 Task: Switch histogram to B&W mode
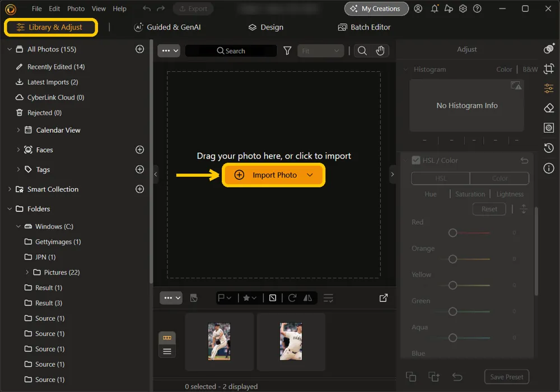pos(530,69)
